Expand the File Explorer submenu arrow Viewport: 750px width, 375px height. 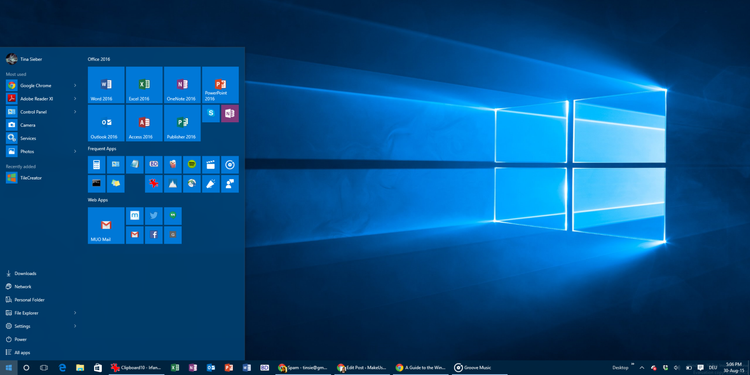click(x=75, y=313)
